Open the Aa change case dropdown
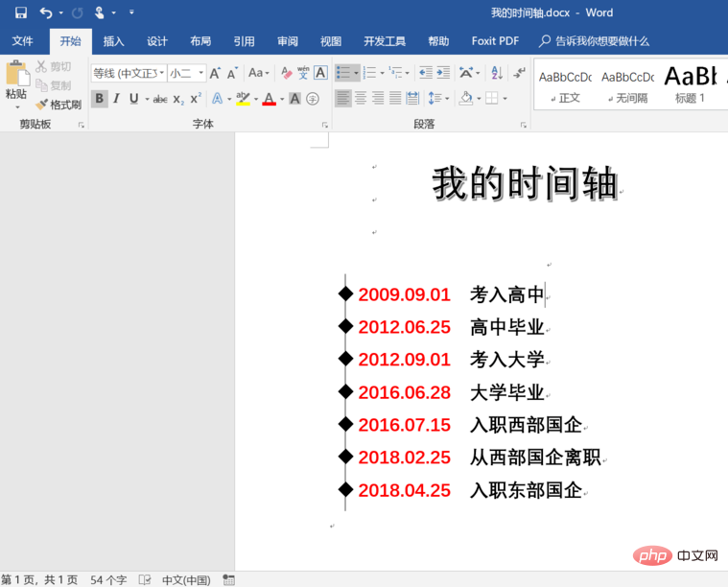Image resolution: width=728 pixels, height=587 pixels. pyautogui.click(x=258, y=73)
